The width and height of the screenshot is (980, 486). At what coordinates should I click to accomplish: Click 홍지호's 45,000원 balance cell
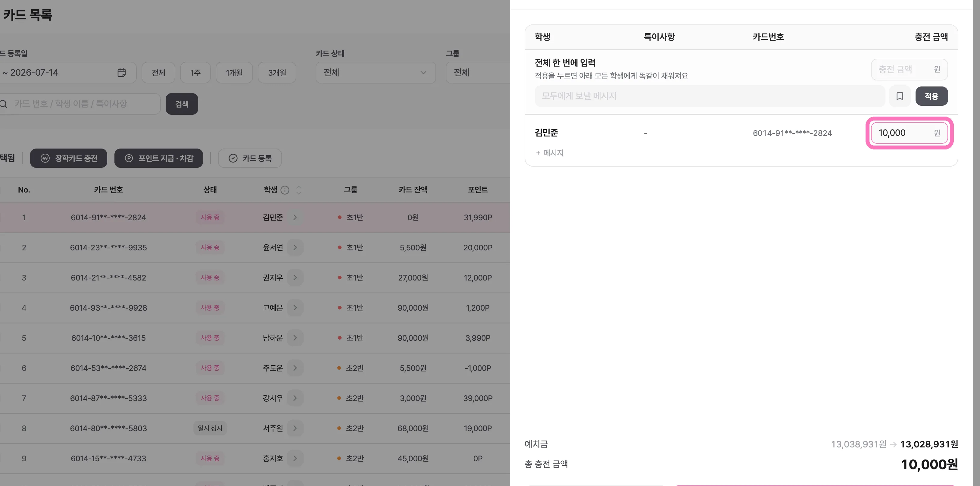pyautogui.click(x=413, y=459)
